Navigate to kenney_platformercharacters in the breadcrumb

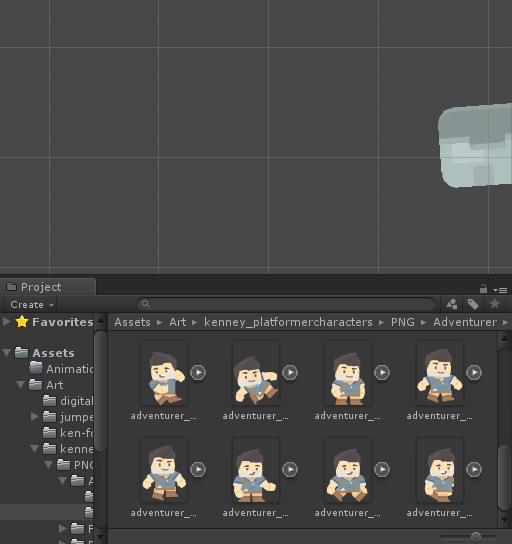point(288,322)
